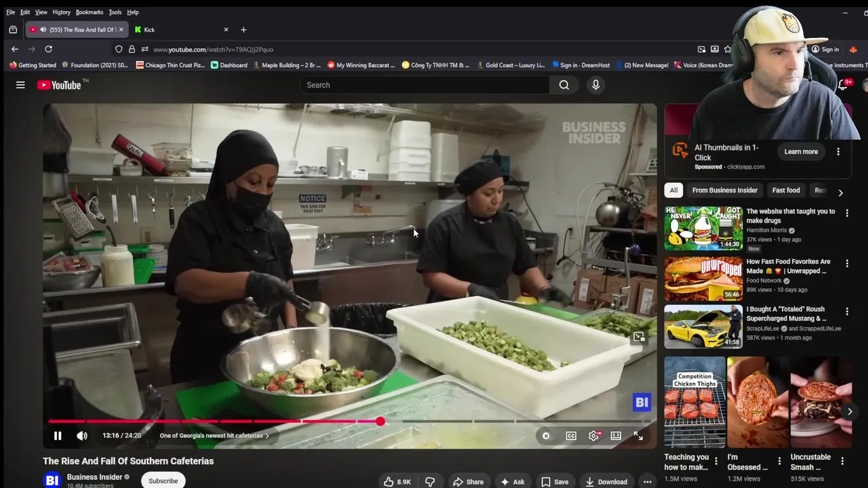This screenshot has width=868, height=488.
Task: Open 'I Bought A Totaled Roush' video thumbnail
Action: pos(703,327)
